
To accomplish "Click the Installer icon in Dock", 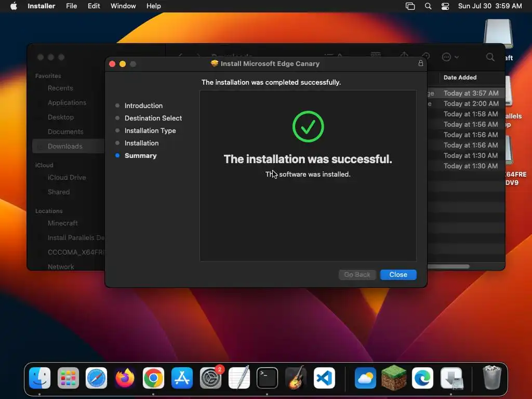I will [451, 378].
